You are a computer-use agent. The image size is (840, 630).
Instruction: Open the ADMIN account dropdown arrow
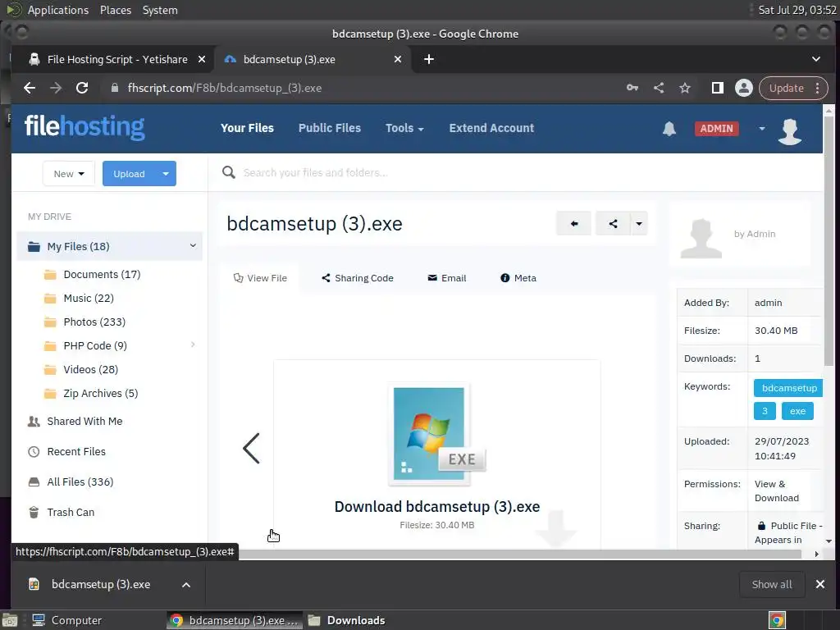coord(762,129)
